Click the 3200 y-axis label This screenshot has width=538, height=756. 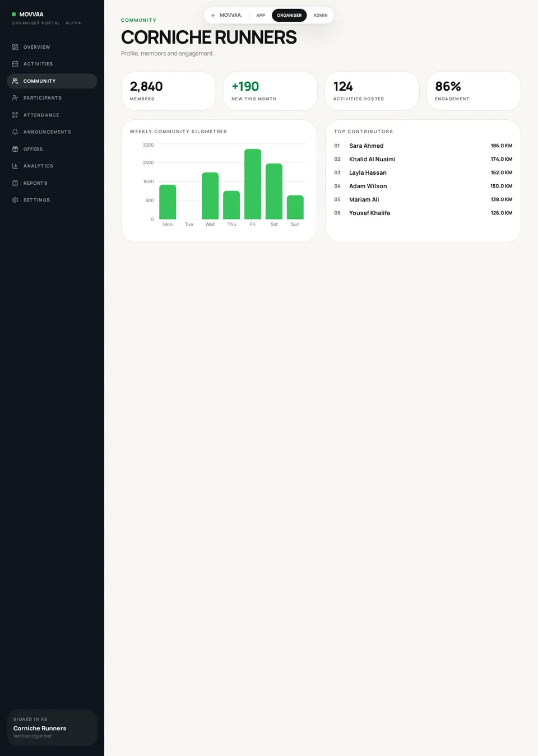pos(148,145)
